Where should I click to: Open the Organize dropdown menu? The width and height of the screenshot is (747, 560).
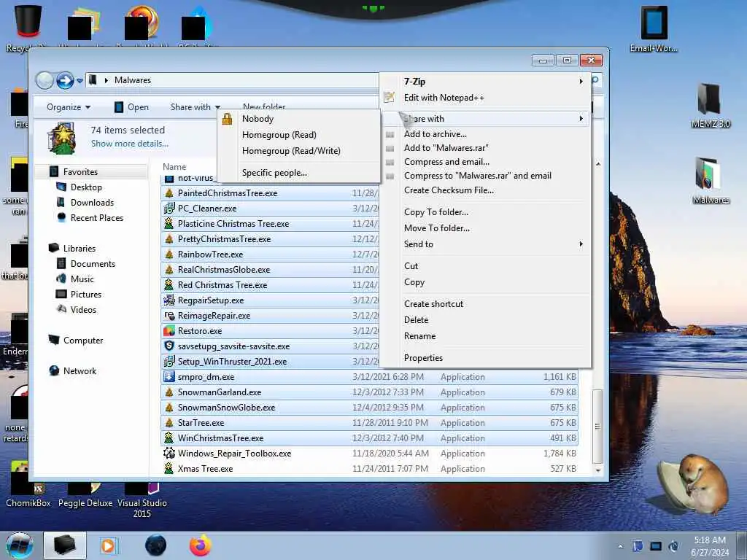(x=69, y=107)
